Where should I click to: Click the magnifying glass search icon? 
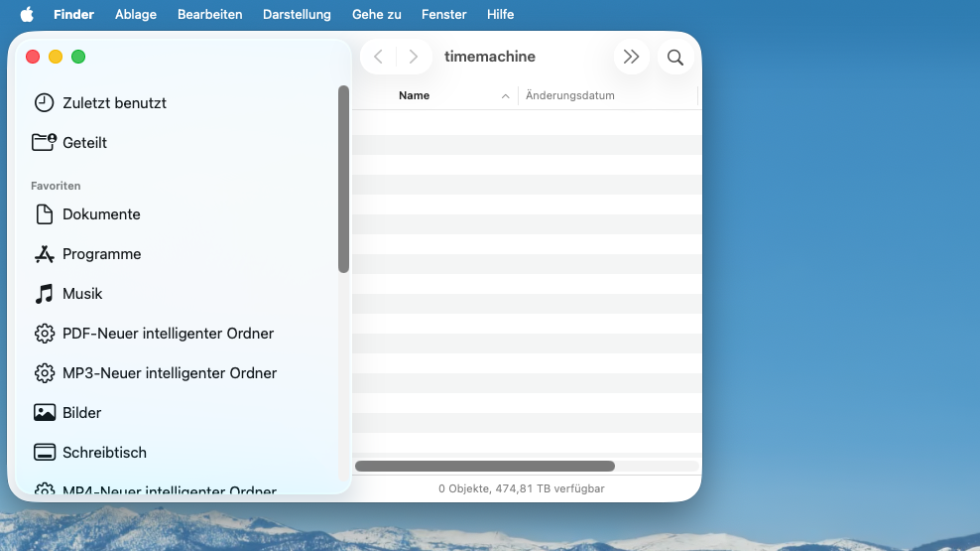pyautogui.click(x=675, y=58)
